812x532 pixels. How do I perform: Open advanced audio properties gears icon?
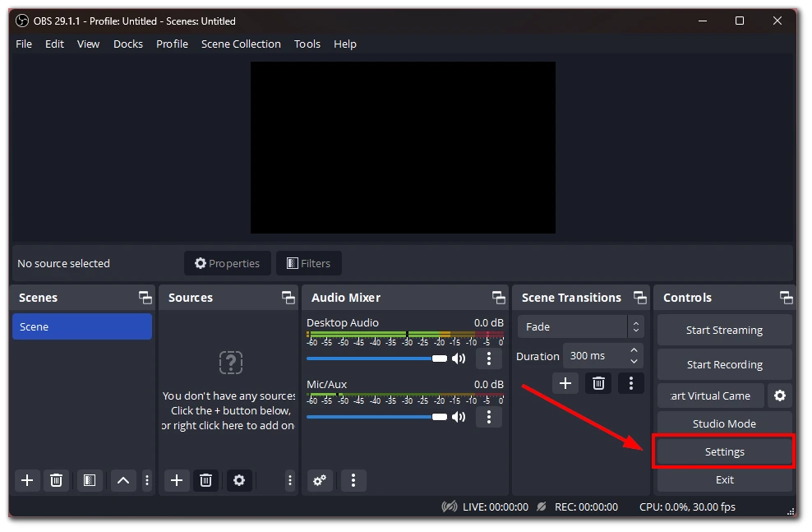[320, 481]
